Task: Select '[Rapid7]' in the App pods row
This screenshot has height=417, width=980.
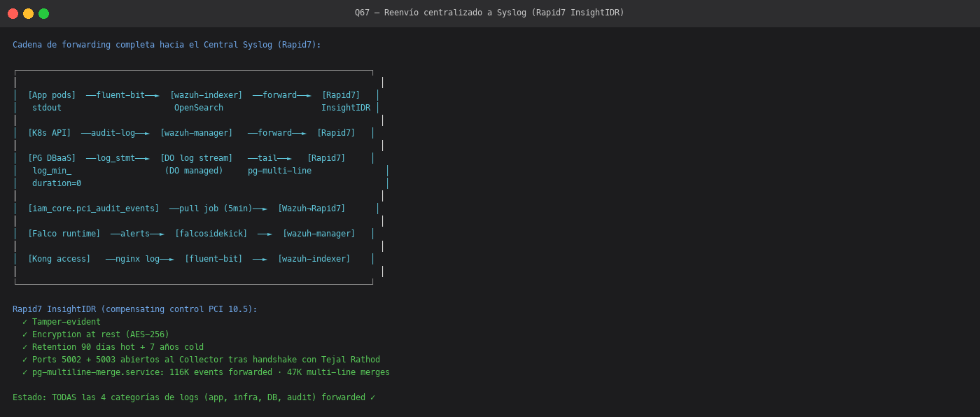Action: pos(341,95)
